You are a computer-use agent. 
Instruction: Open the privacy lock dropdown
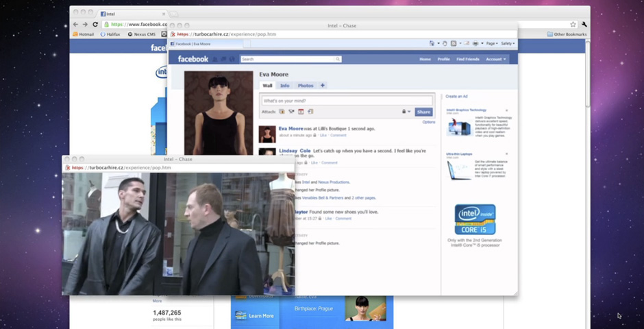point(406,111)
